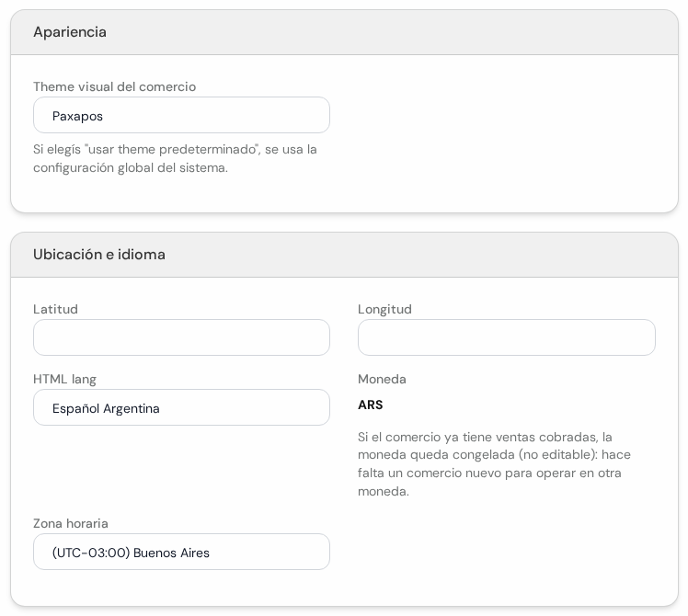Click the Moneda label
This screenshot has width=688, height=616.
382,379
